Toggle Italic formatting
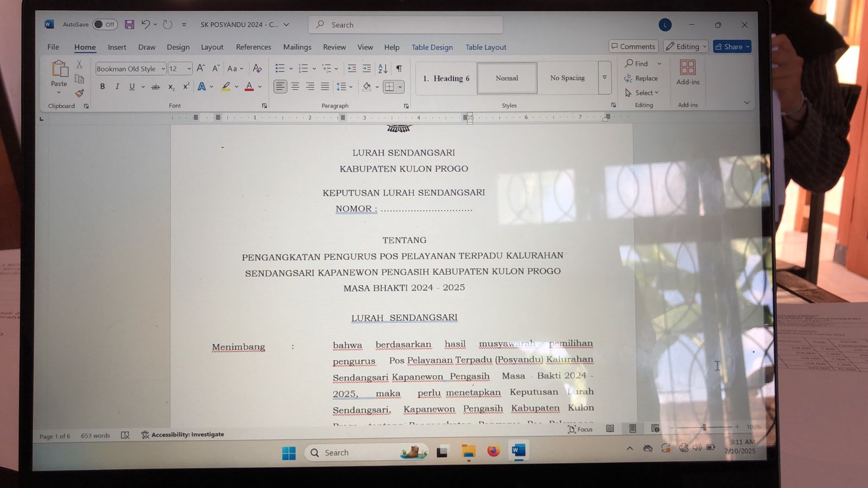Screen dimensions: 868x488 [x=117, y=87]
